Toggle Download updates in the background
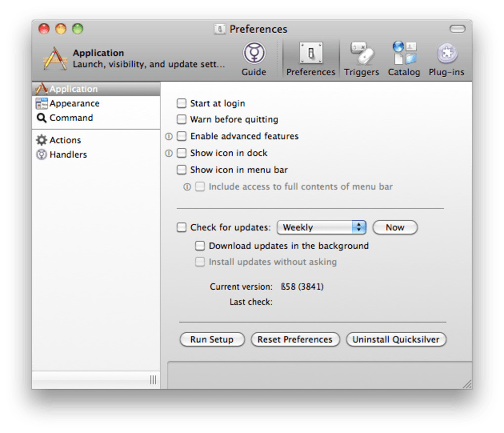This screenshot has width=504, height=433. point(200,246)
